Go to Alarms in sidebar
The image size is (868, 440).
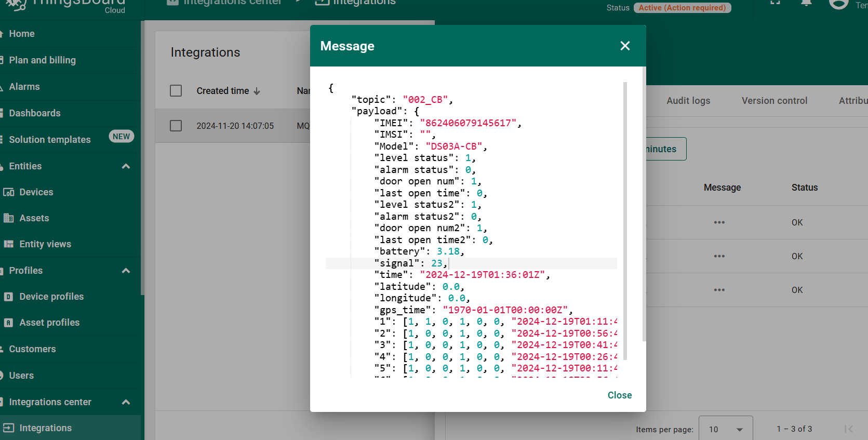click(24, 87)
